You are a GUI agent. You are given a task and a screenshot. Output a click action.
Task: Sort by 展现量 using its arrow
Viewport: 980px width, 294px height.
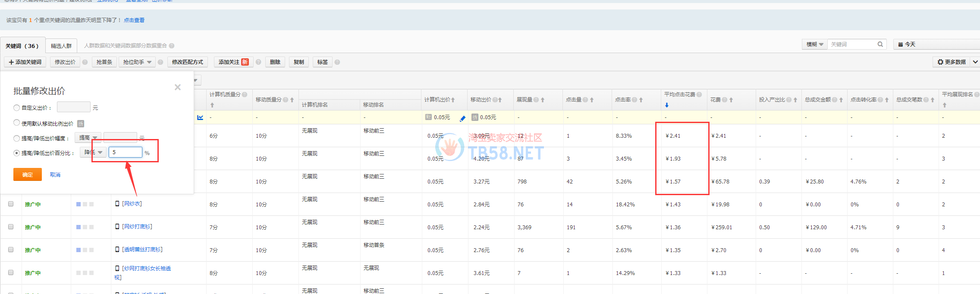coord(543,100)
